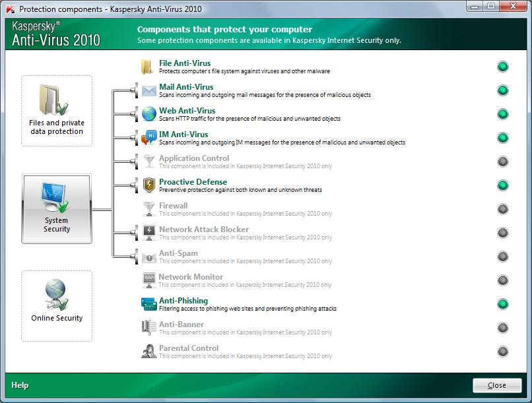
Task: Click the Network Monitor icon
Action: [x=149, y=280]
